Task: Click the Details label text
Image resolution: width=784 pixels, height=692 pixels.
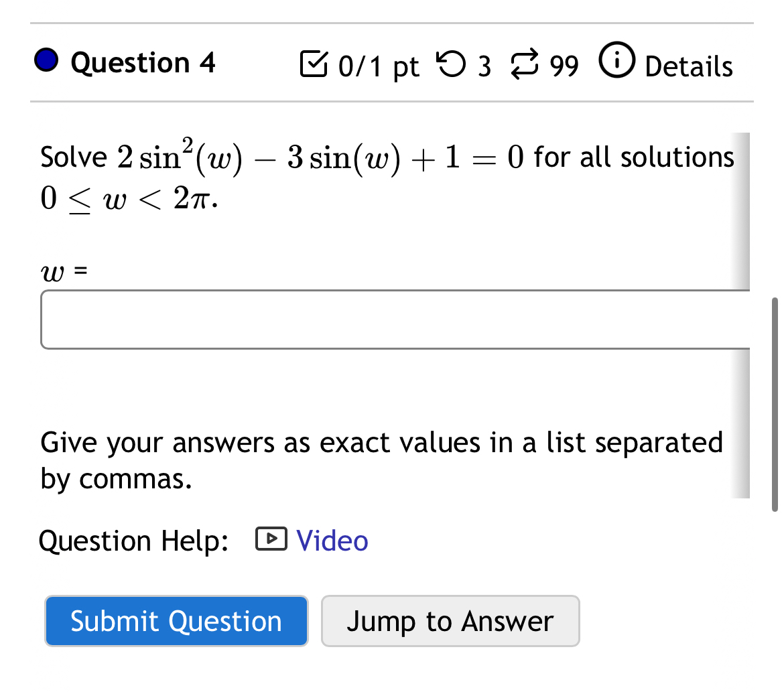Action: coord(688,66)
